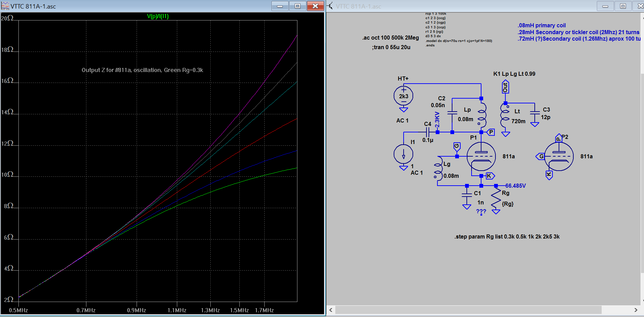Click the Out net label flag
Image resolution: width=644 pixels, height=317 pixels.
[505, 87]
